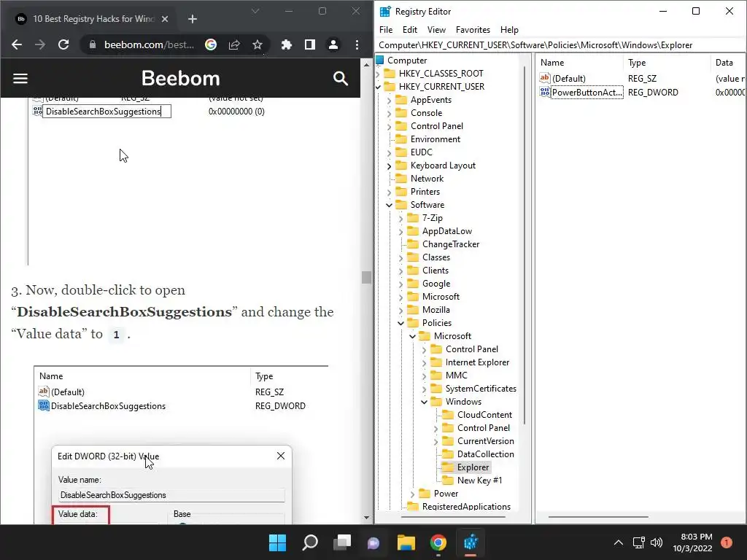The image size is (747, 560).
Task: Select New Key #1 in tree
Action: [x=479, y=481]
